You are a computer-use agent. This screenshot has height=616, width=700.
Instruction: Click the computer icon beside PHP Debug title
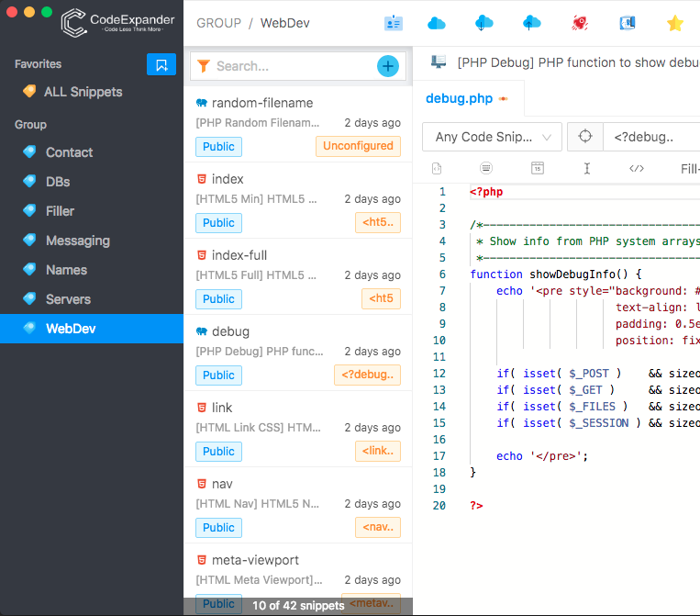point(439,62)
